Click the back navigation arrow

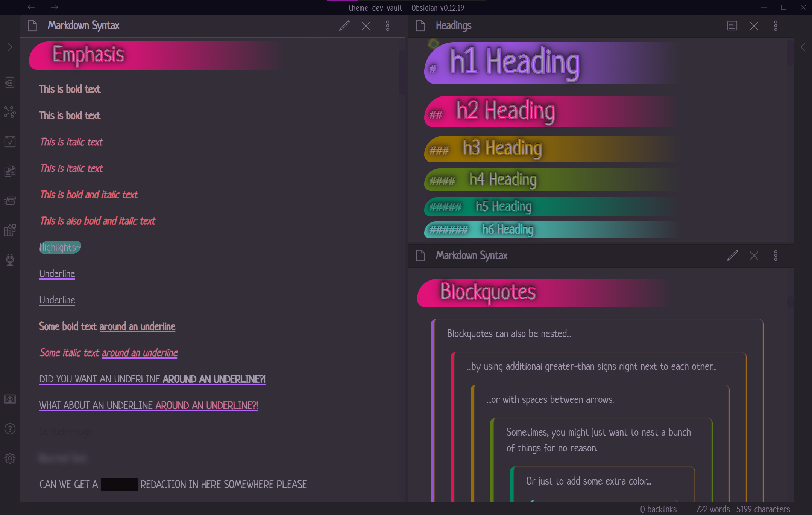click(x=30, y=7)
